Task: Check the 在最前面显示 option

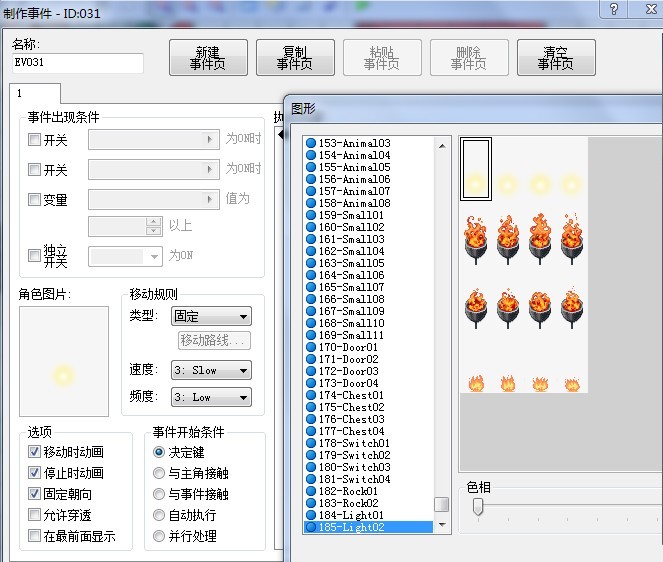Action: click(x=34, y=536)
